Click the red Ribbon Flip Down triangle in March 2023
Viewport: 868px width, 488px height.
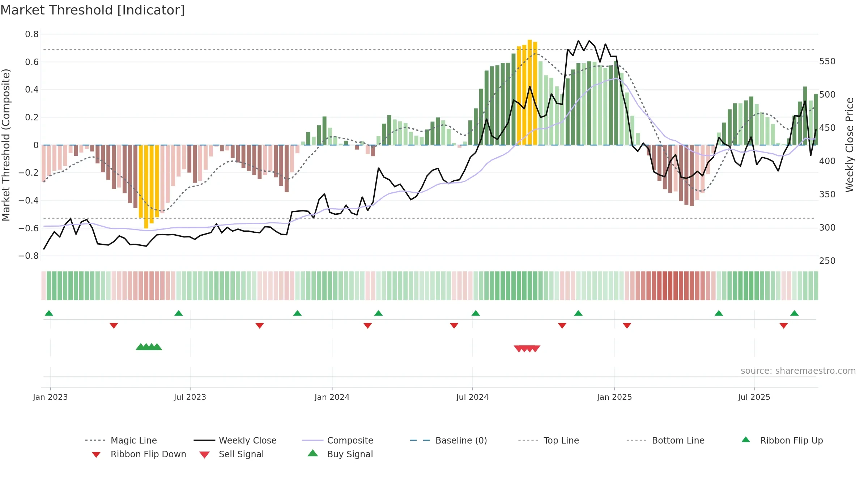pos(114,326)
